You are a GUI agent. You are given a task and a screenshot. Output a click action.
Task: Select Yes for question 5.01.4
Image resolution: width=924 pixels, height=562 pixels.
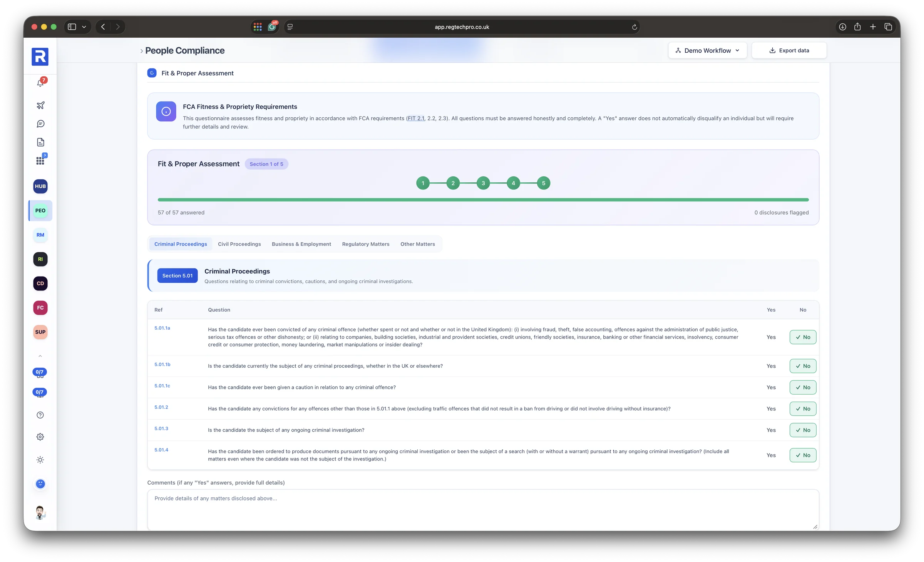tap(771, 455)
